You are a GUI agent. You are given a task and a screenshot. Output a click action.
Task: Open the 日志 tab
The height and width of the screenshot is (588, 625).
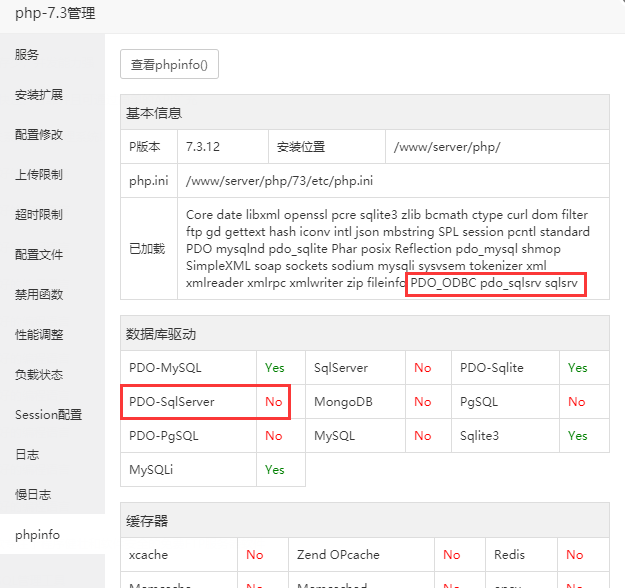[52, 454]
